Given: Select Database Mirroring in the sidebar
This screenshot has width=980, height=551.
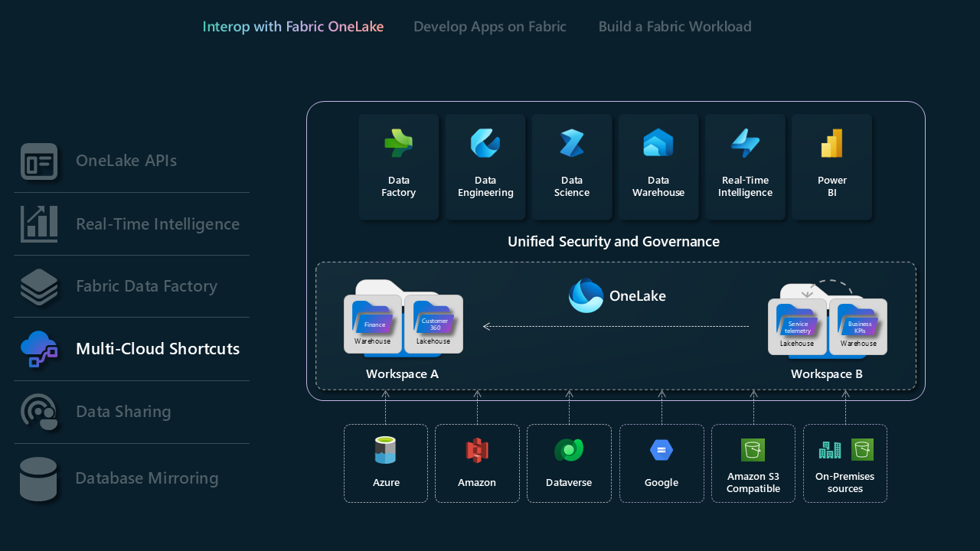Looking at the screenshot, I should pyautogui.click(x=147, y=478).
